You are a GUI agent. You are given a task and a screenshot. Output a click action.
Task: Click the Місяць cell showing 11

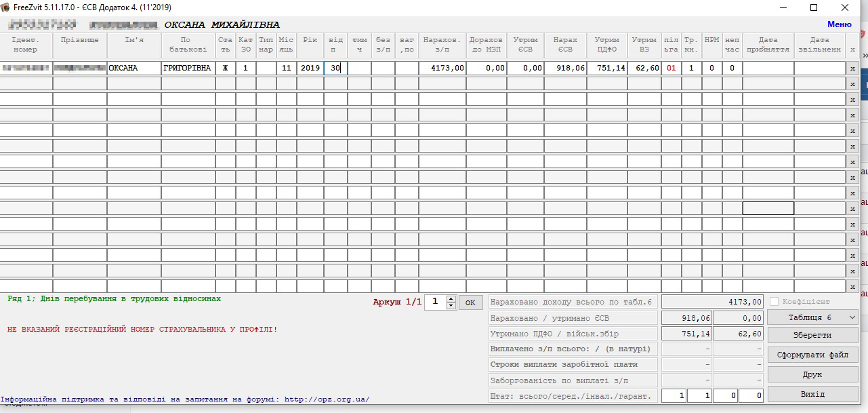pyautogui.click(x=287, y=68)
